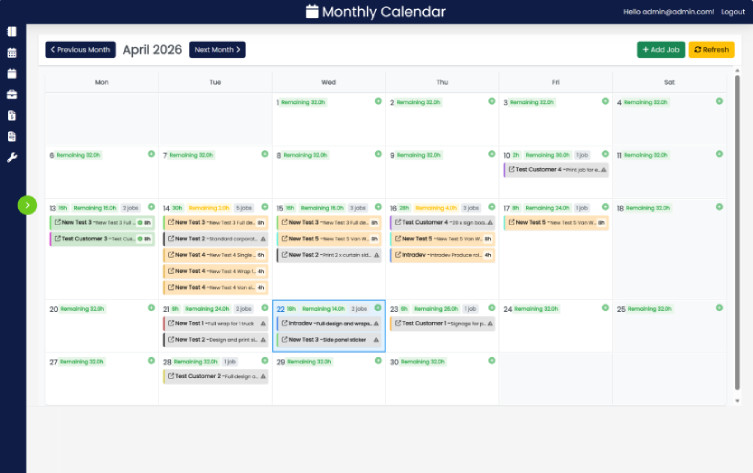The width and height of the screenshot is (753, 473).
Task: Click the wrench settings icon in sidebar
Action: point(12,157)
